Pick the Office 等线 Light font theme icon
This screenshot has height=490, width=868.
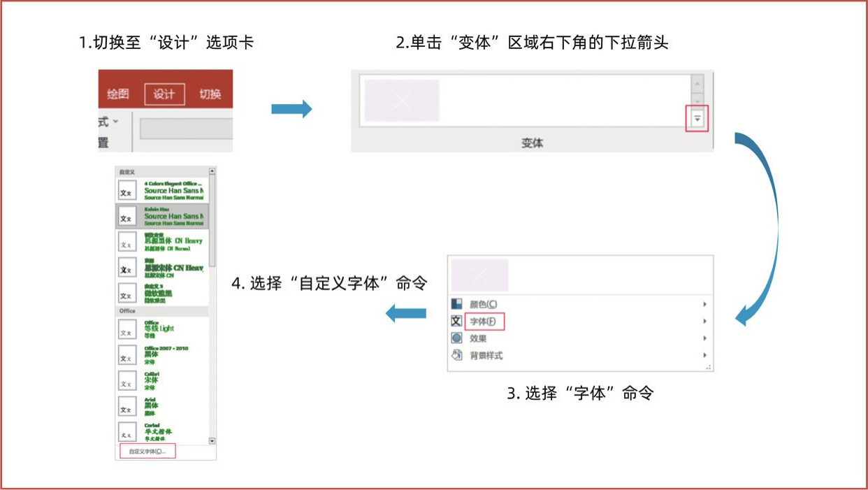click(127, 331)
